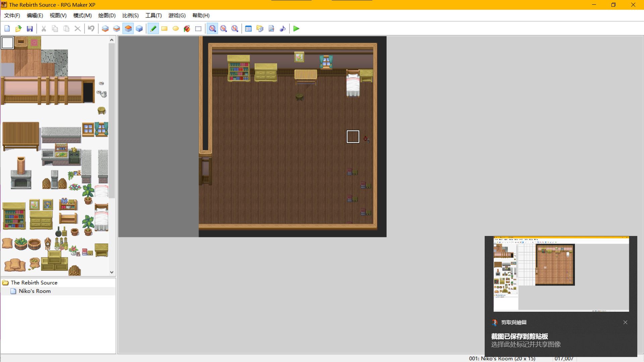644x362 pixels.
Task: Open the Script Editor
Action: click(x=271, y=28)
